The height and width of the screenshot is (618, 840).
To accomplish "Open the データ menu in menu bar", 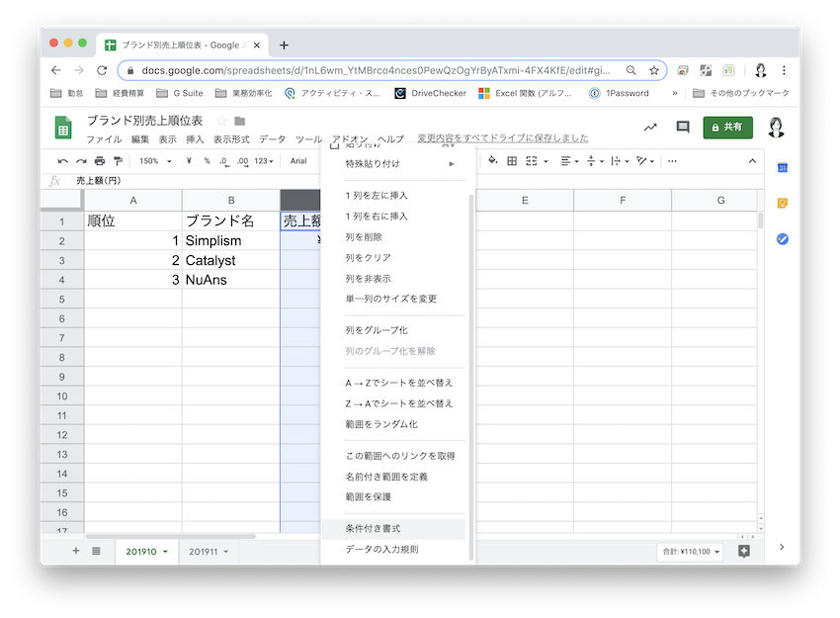I will coord(272,139).
